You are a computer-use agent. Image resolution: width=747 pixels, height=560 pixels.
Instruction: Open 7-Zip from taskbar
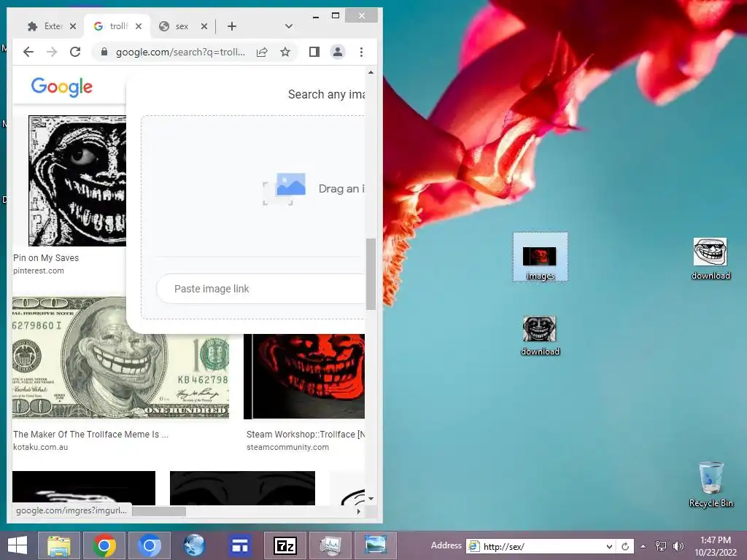click(285, 545)
